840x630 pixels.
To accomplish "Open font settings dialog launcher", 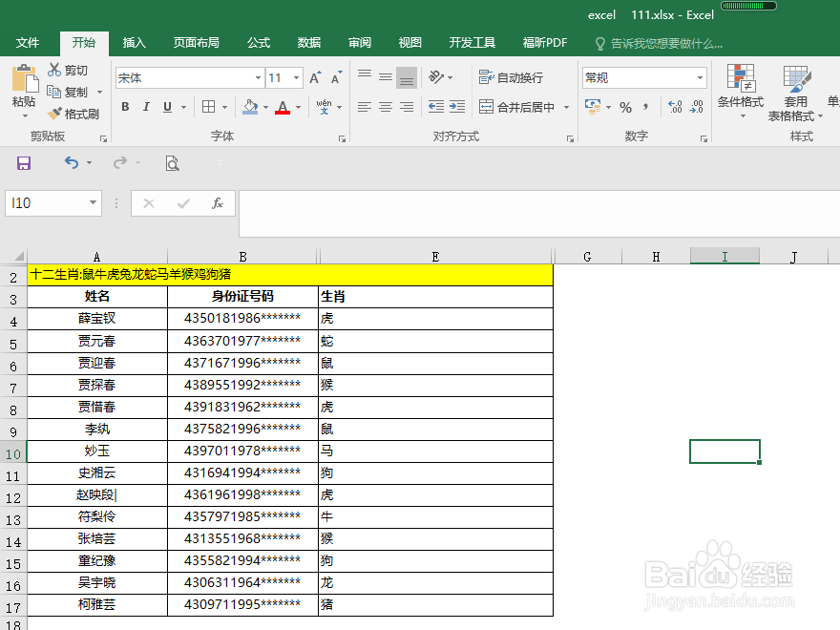I will coord(342,138).
